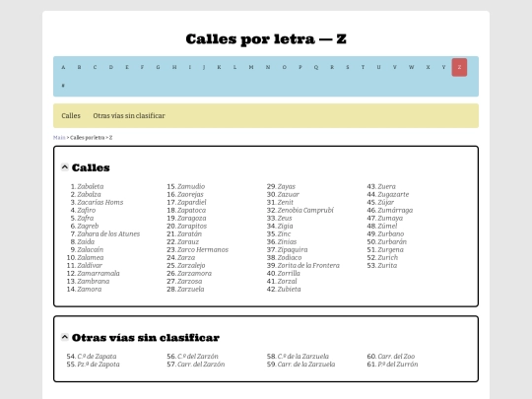Collapse the Otras vías sin clasificar chevron
Screen dimensions: 532x399
pyautogui.click(x=64, y=337)
